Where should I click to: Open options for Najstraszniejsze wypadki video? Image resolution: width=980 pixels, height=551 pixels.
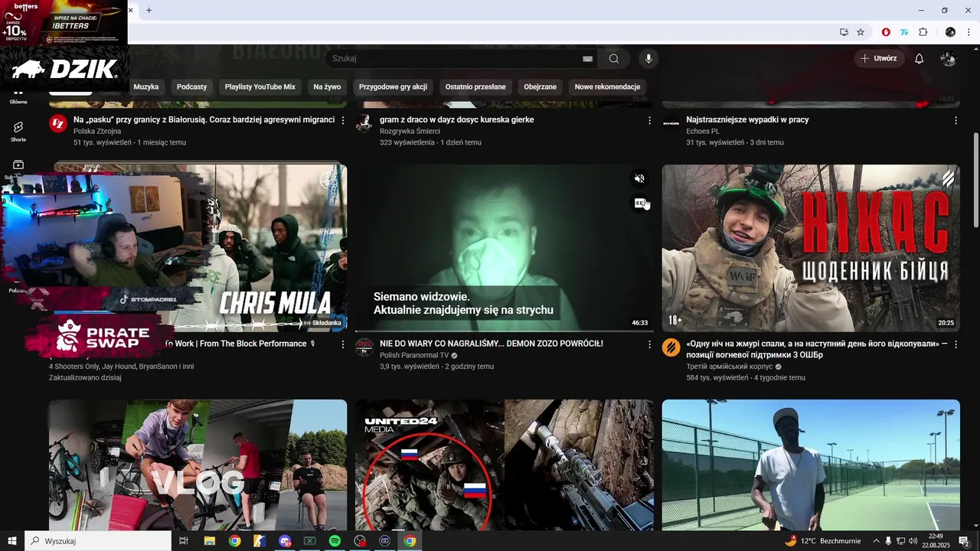(x=955, y=120)
